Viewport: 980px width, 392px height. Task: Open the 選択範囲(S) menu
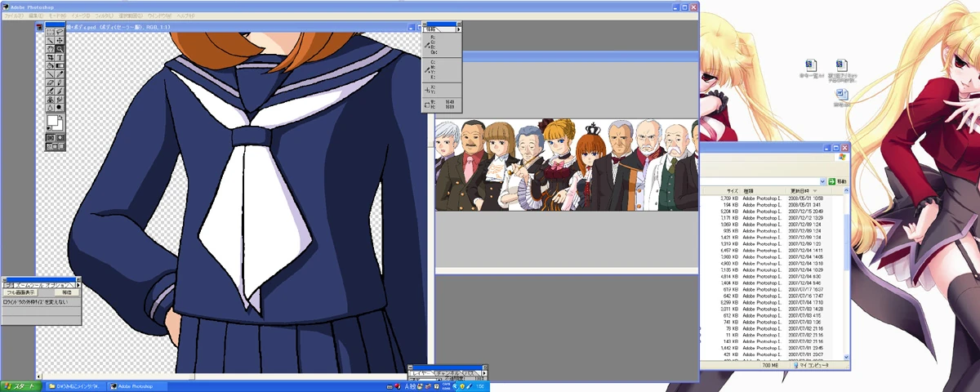[x=131, y=16]
